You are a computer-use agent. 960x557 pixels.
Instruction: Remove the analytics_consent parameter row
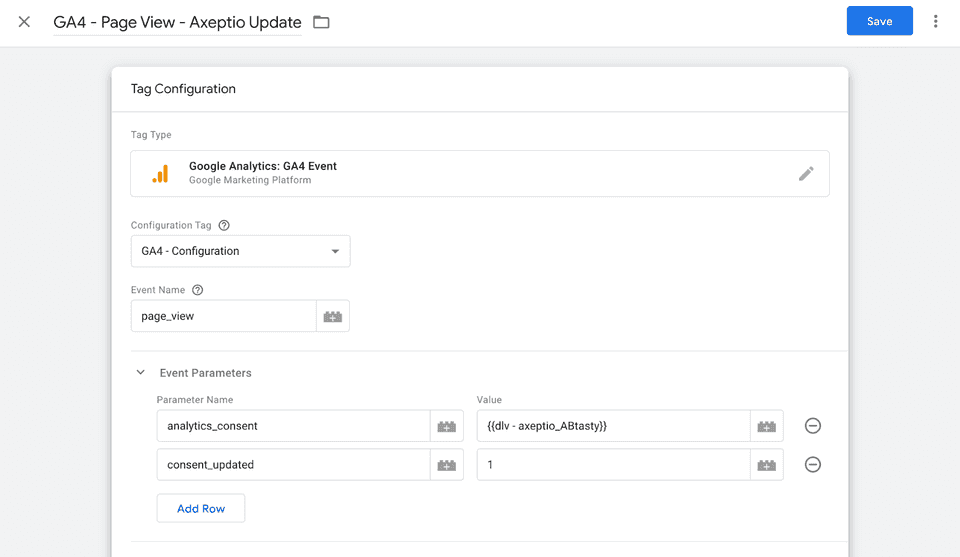813,426
